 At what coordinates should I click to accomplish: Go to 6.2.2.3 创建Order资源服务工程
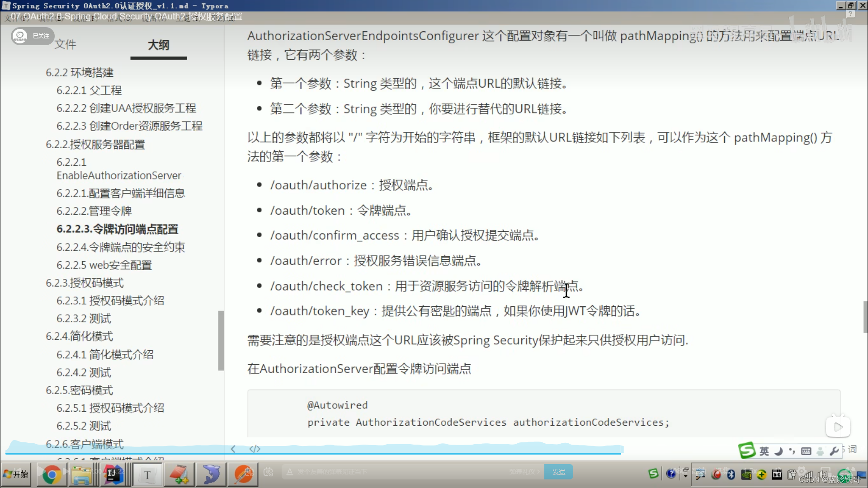tap(129, 126)
